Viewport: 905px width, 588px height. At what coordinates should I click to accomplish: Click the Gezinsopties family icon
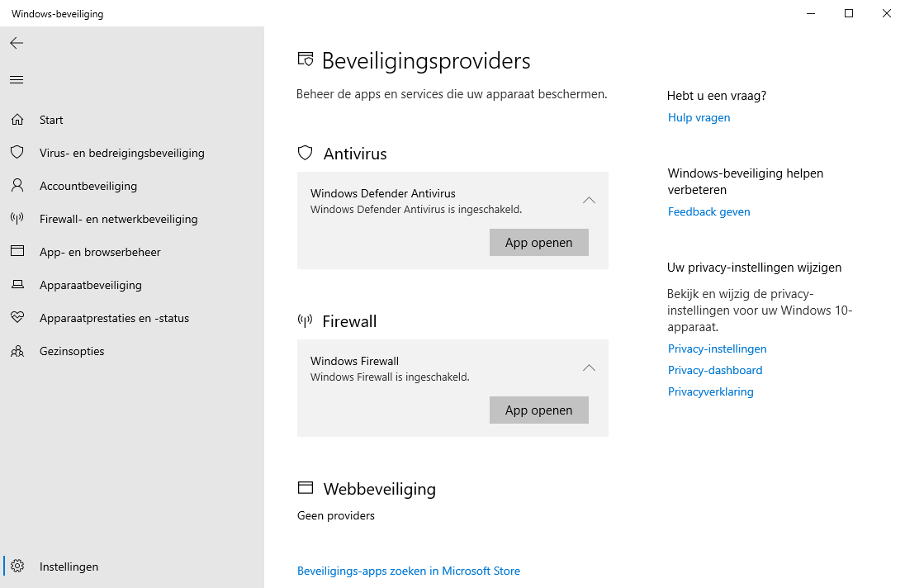point(17,351)
